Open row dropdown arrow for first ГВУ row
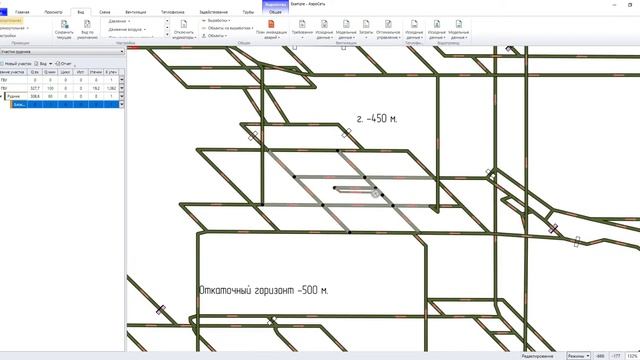Viewport: 640px width, 360px height. coord(122,80)
